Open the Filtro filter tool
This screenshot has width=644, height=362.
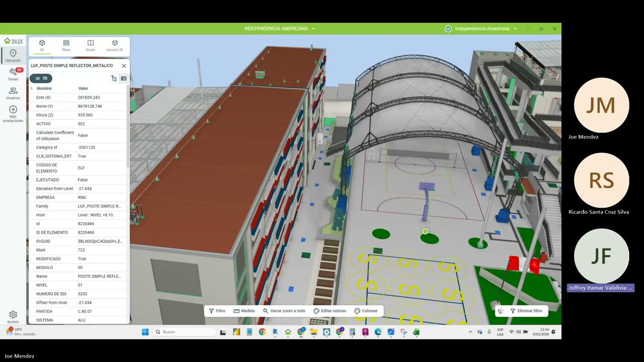coord(217,311)
